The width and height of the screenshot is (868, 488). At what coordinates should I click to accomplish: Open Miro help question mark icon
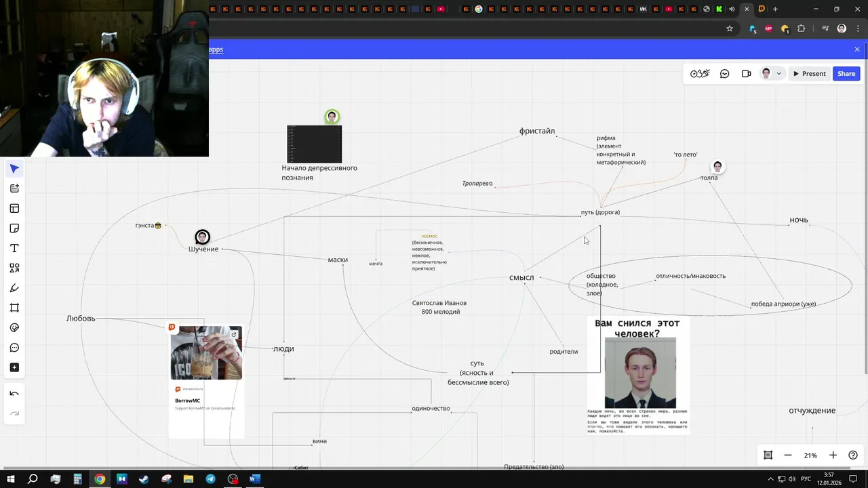(x=853, y=455)
